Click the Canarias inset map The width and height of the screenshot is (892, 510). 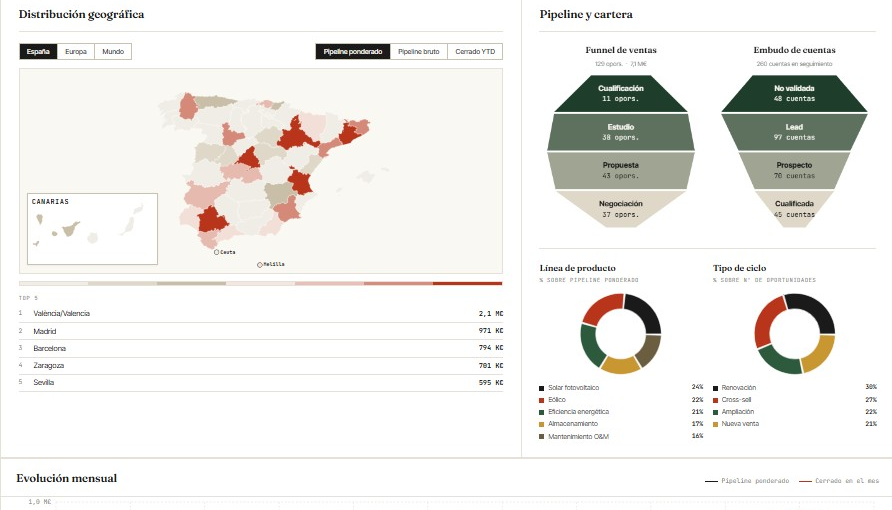[92, 229]
